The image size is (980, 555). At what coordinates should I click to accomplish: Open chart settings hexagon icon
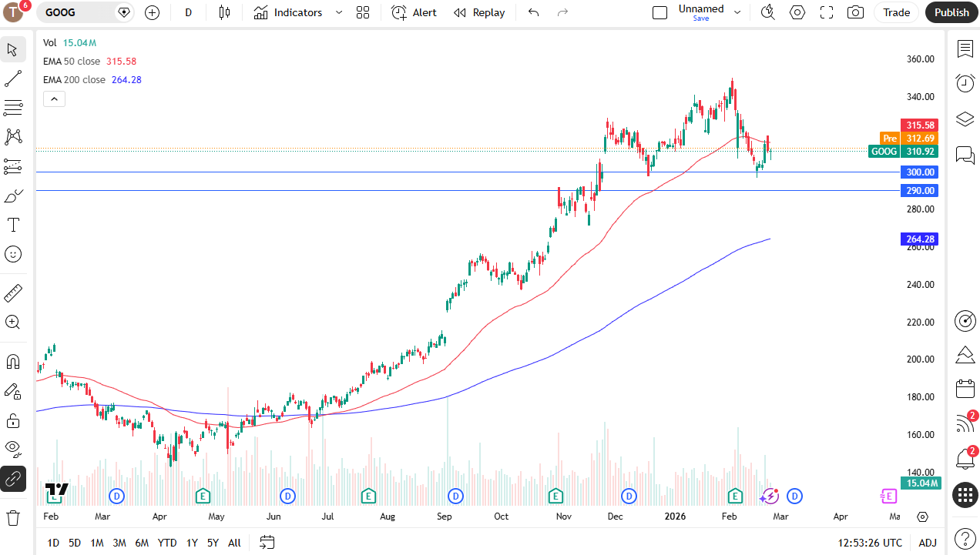point(797,12)
